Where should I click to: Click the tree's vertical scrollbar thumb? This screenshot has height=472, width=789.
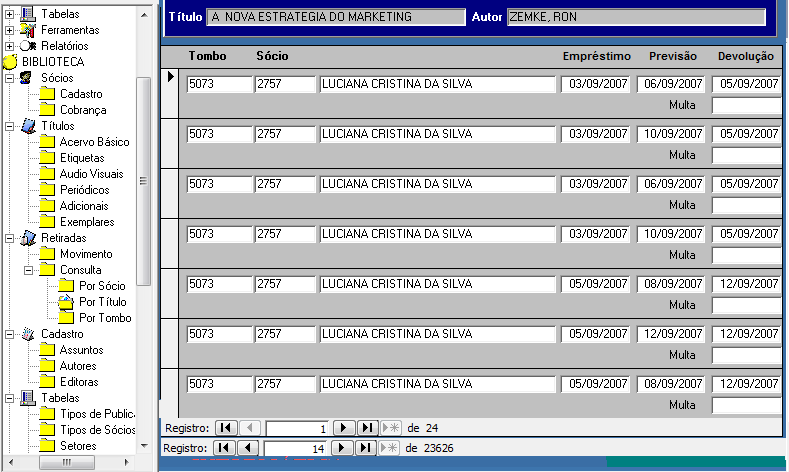[x=143, y=181]
